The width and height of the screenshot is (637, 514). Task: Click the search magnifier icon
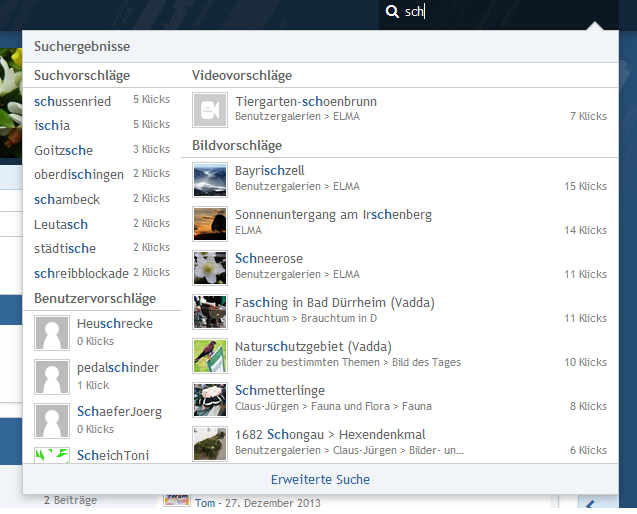pyautogui.click(x=392, y=12)
